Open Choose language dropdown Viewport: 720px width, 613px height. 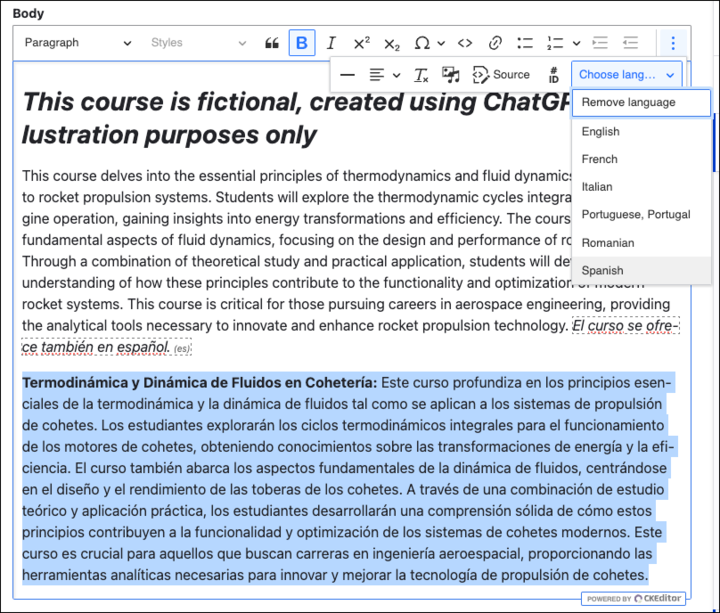coord(627,75)
